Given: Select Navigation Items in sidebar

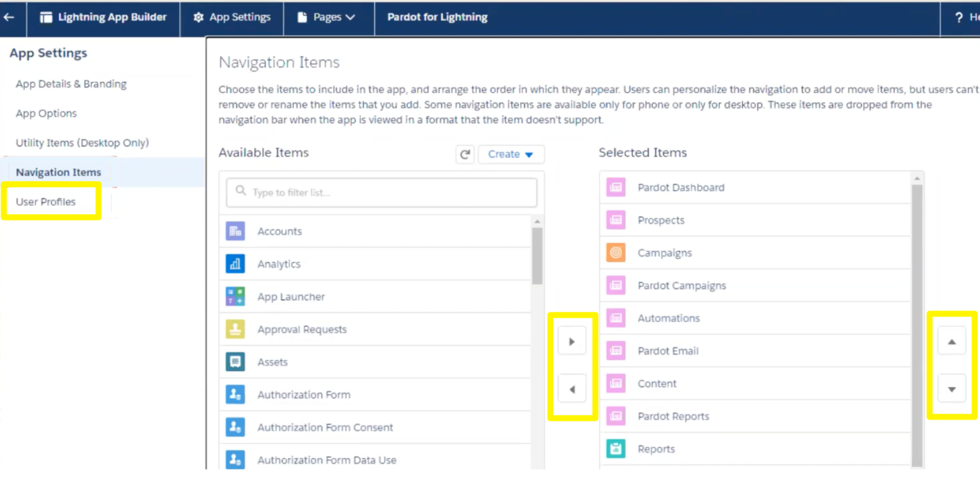Looking at the screenshot, I should (x=58, y=172).
